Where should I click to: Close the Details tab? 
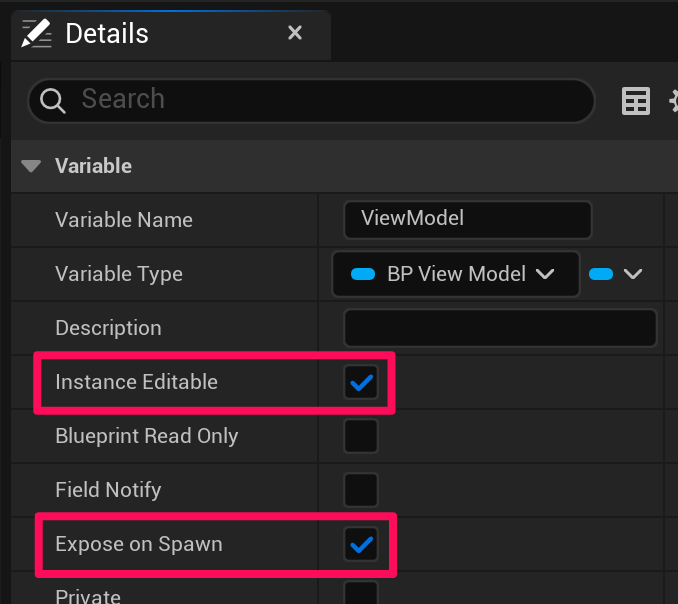(295, 33)
